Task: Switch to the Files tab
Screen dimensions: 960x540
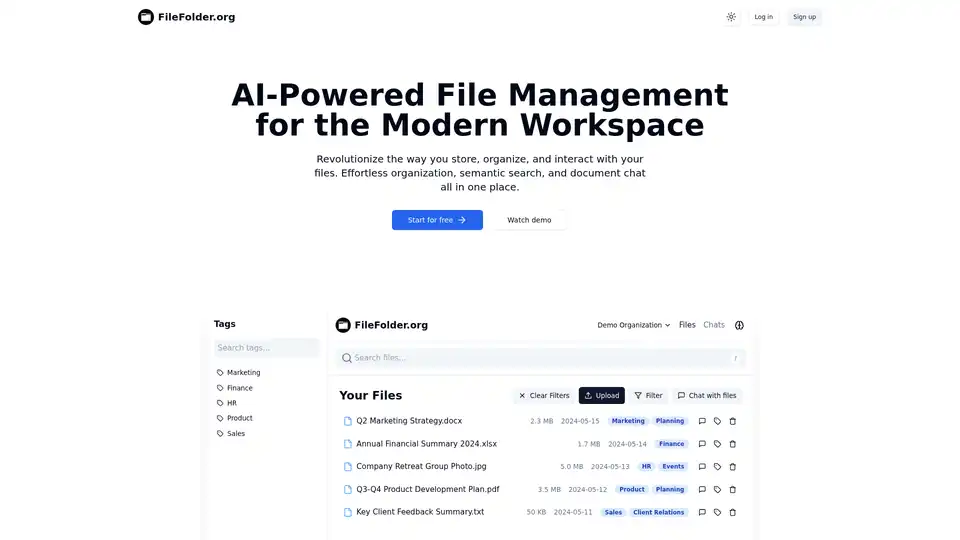Action: pyautogui.click(x=687, y=325)
